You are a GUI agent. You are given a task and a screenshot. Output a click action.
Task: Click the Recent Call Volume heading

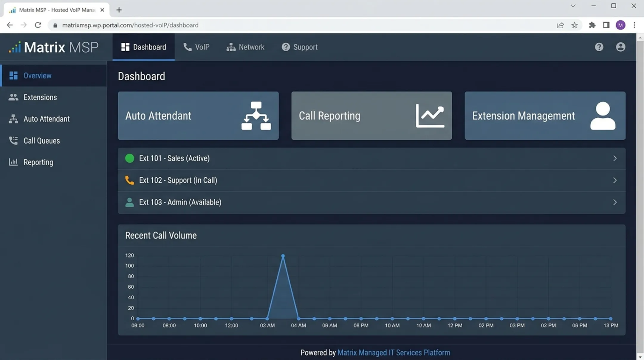pyautogui.click(x=161, y=236)
